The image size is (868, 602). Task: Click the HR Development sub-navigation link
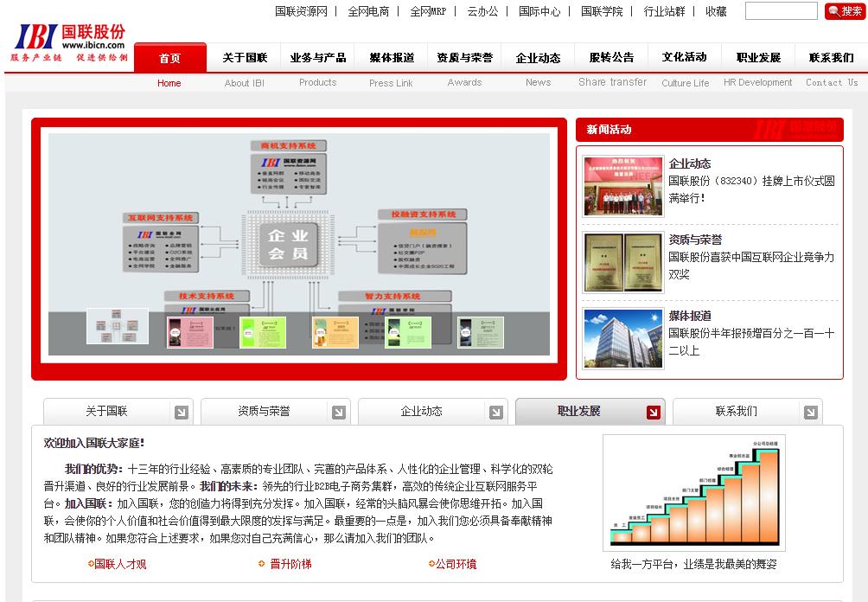click(x=758, y=82)
